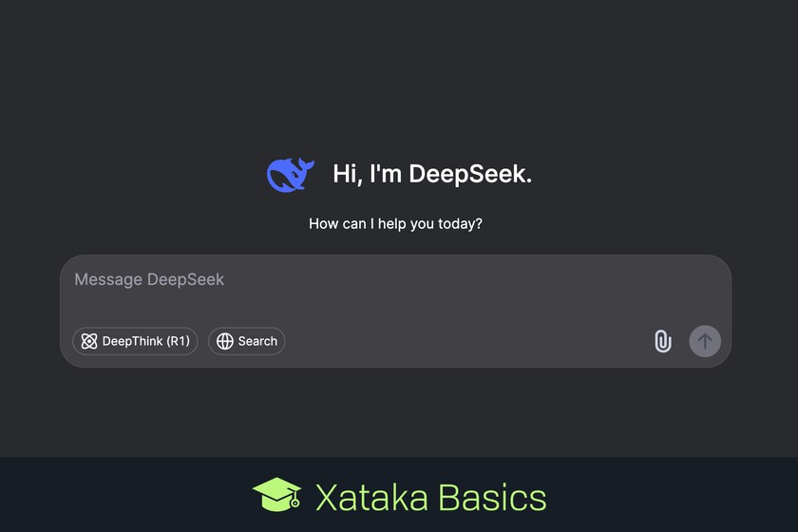Viewport: 798px width, 532px height.
Task: Click the "Hi, I'm DeepSeek." heading
Action: point(431,174)
